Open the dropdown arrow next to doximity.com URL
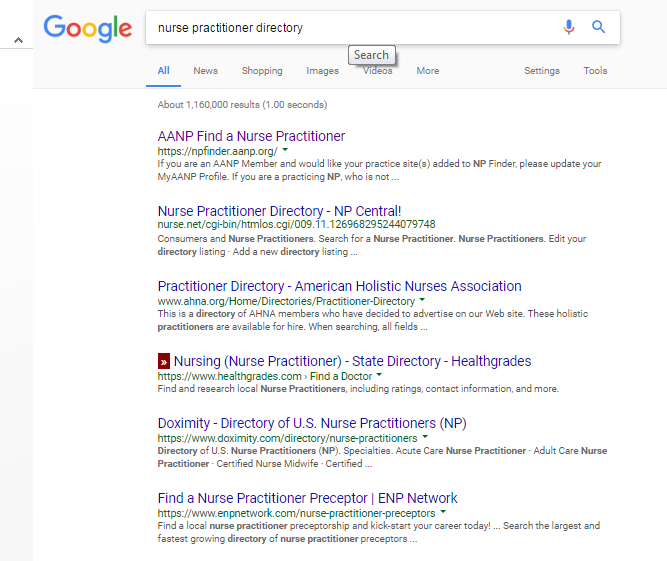The image size is (667, 561). pyautogui.click(x=425, y=437)
